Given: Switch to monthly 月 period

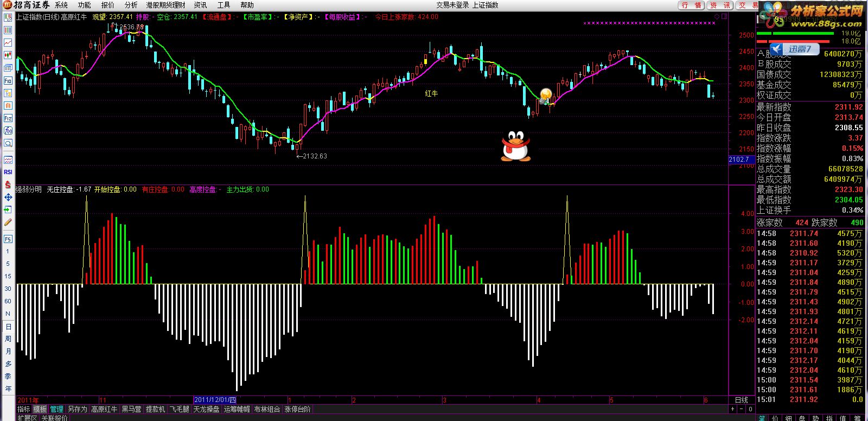Looking at the screenshot, I should pos(8,352).
